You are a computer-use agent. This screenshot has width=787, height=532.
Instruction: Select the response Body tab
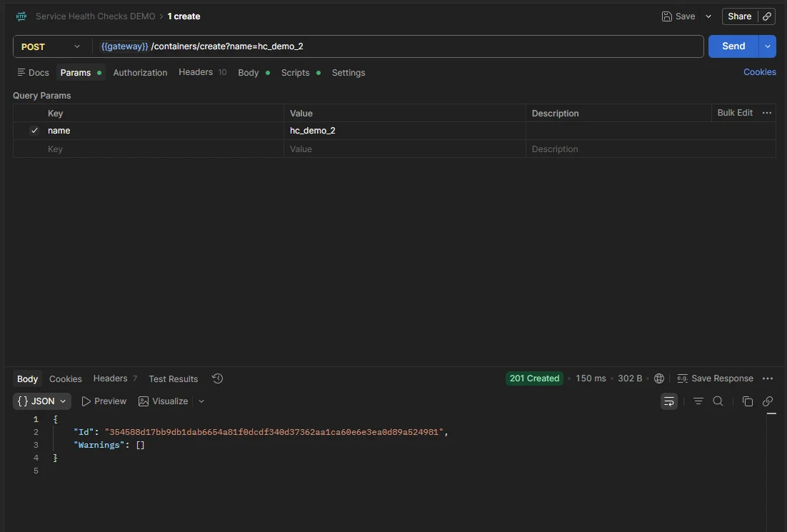(27, 379)
